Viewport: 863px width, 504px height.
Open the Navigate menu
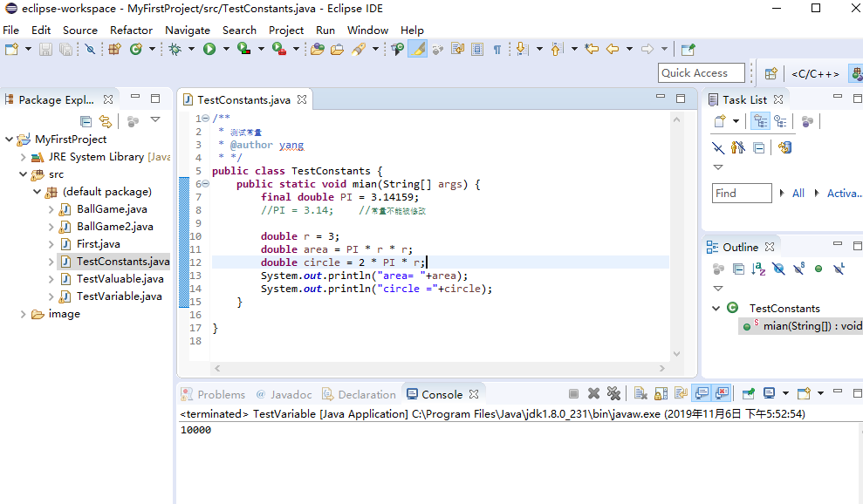[188, 31]
